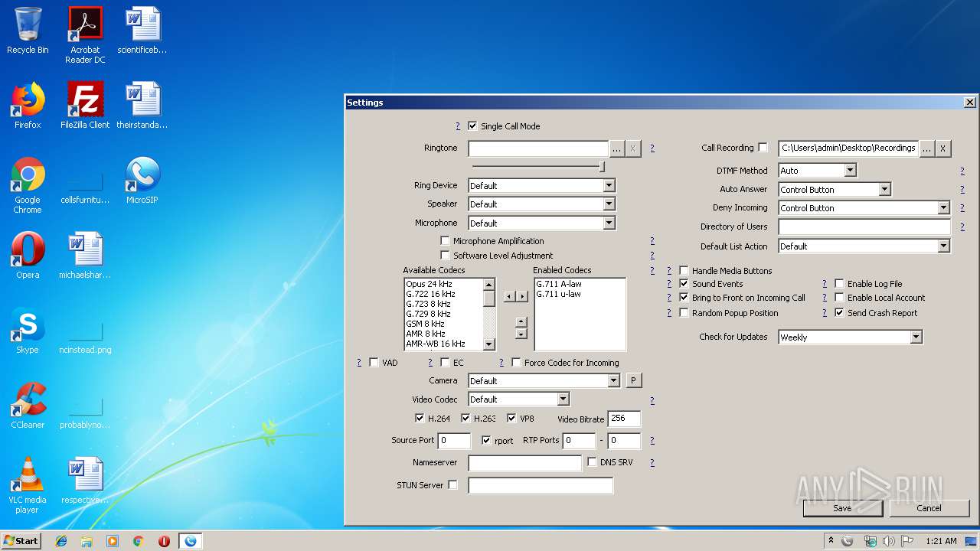Screen dimensions: 980x551
Task: Open Google Chrome desktop shortcut
Action: tap(28, 185)
